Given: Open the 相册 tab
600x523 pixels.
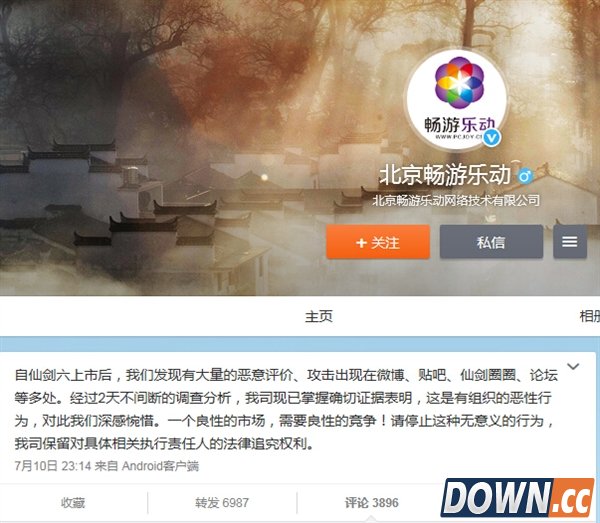Looking at the screenshot, I should (x=590, y=316).
